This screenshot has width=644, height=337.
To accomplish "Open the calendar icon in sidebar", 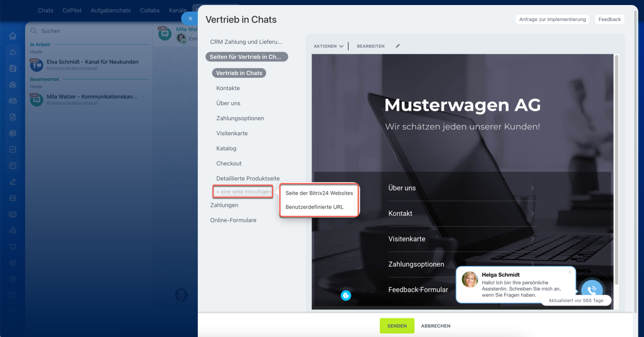I will point(13,165).
